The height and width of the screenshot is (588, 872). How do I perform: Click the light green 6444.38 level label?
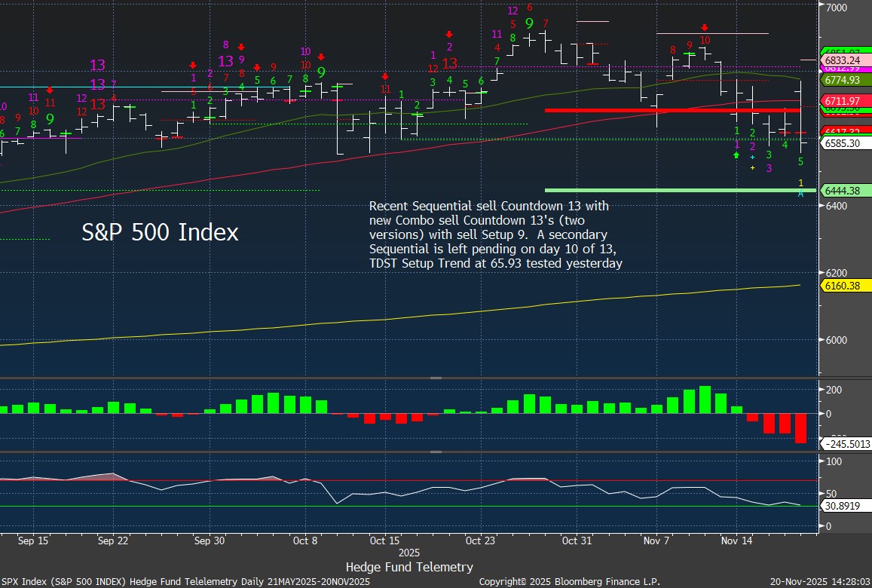pos(842,191)
